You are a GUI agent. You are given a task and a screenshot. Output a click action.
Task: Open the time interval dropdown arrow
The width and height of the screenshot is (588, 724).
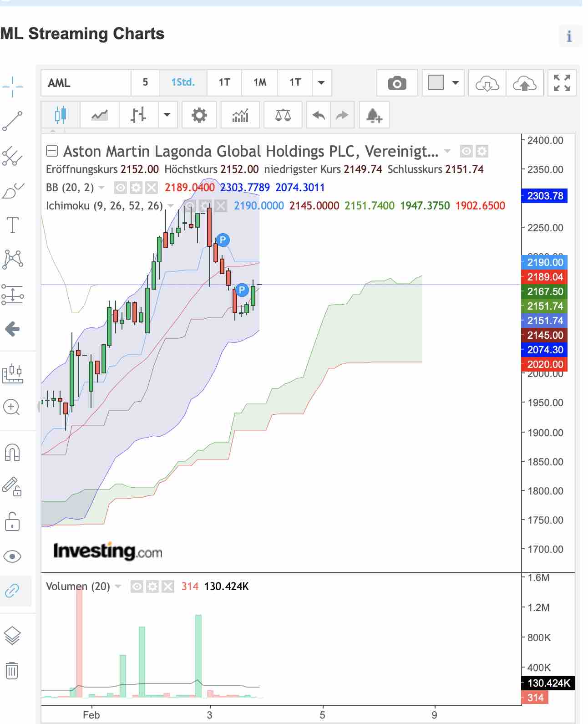pos(321,82)
